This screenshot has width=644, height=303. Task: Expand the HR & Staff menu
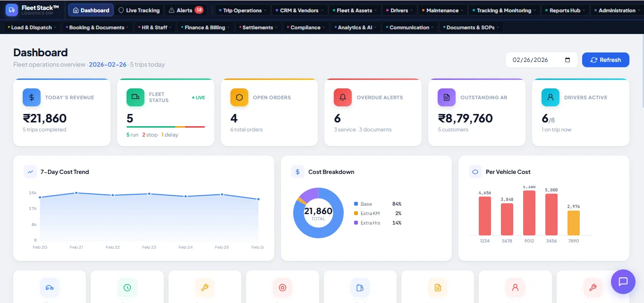click(x=155, y=27)
